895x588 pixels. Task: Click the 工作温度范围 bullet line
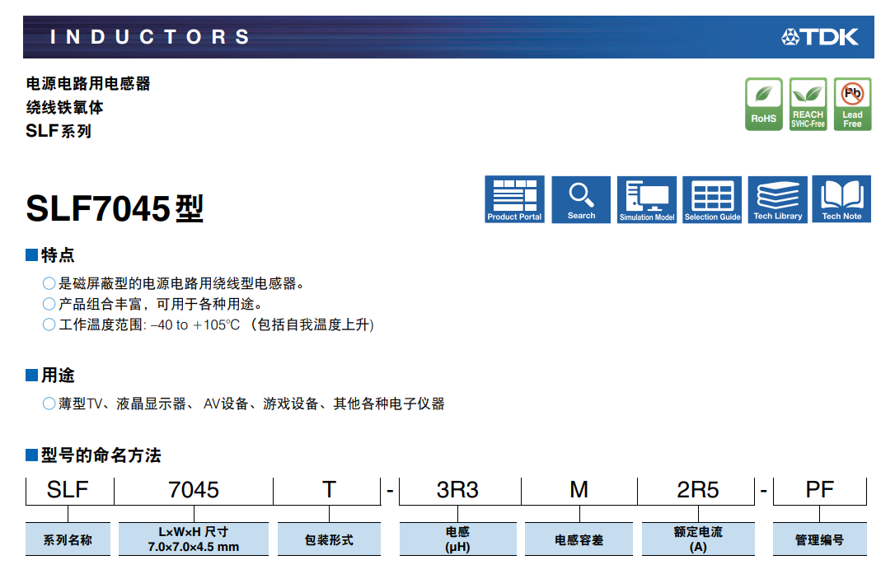(x=209, y=324)
